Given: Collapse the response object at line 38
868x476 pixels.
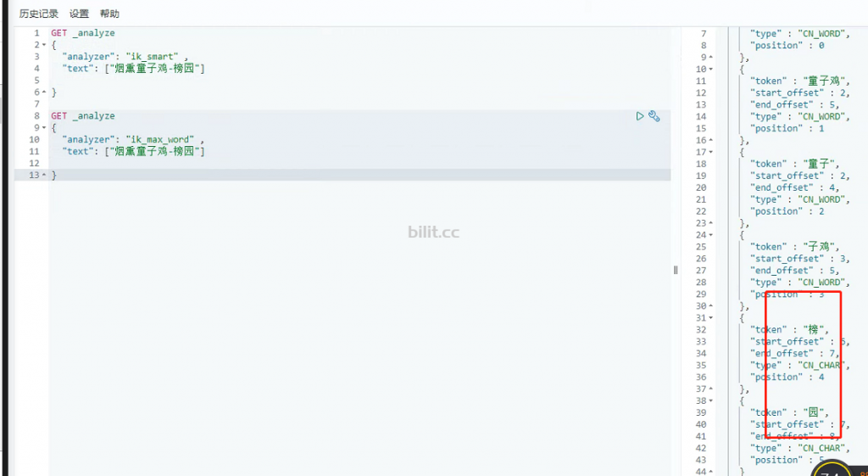Looking at the screenshot, I should click(711, 400).
